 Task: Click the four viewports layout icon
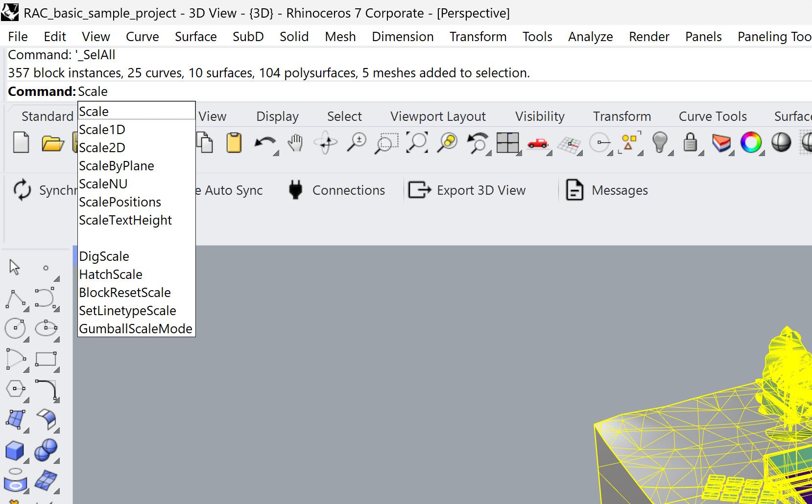point(507,143)
